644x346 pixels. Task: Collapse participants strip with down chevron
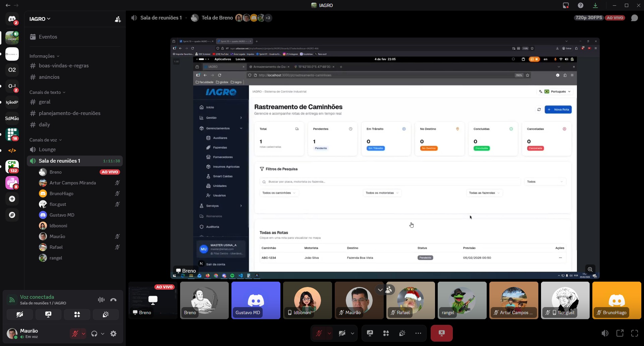point(380,290)
